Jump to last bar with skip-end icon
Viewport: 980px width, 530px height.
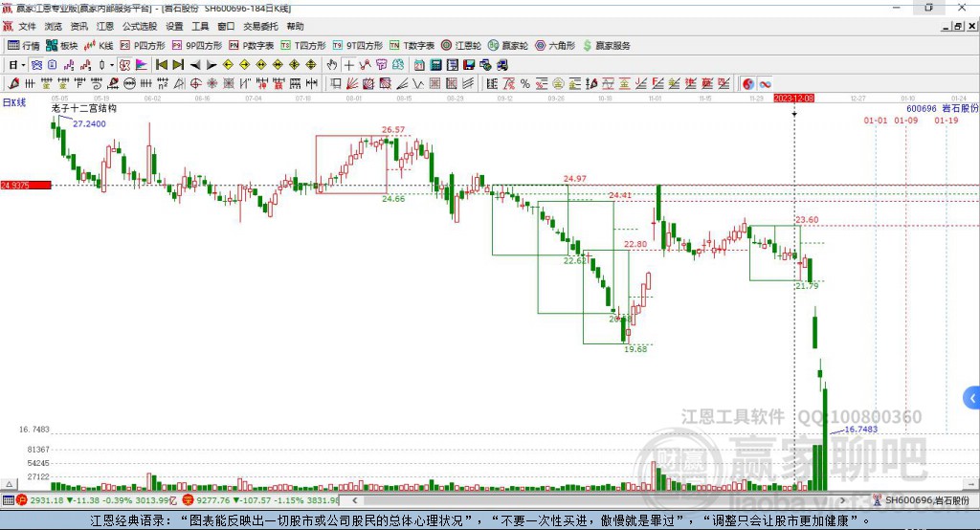(178, 65)
